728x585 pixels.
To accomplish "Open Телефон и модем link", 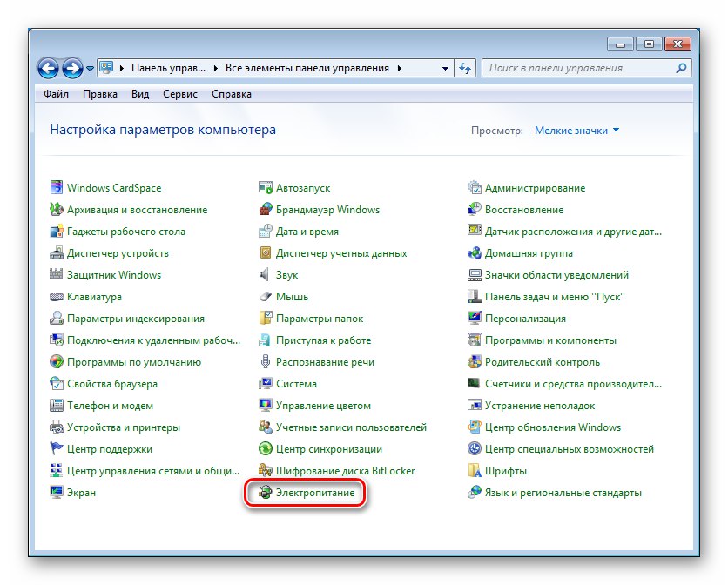I will pos(110,406).
